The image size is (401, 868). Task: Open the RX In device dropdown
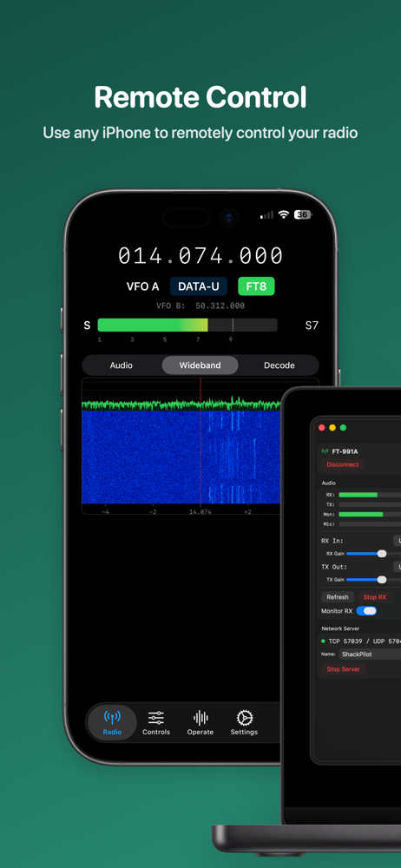(398, 541)
